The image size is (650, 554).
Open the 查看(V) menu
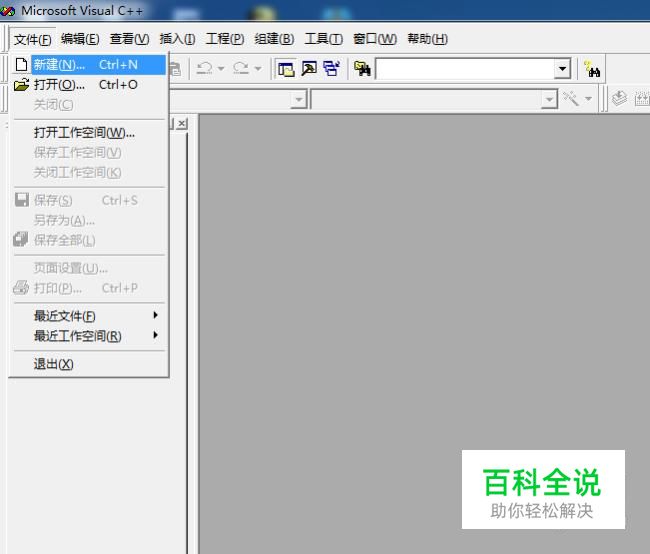[x=129, y=39]
